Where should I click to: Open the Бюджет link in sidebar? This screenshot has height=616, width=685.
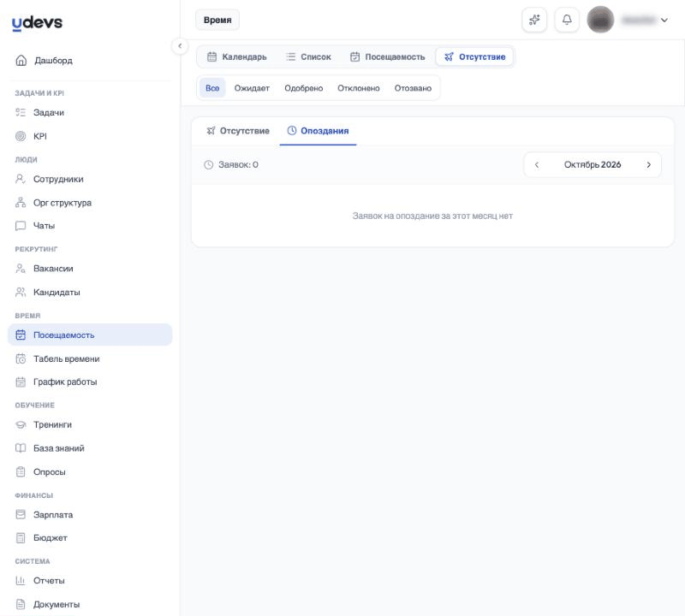click(x=90, y=538)
